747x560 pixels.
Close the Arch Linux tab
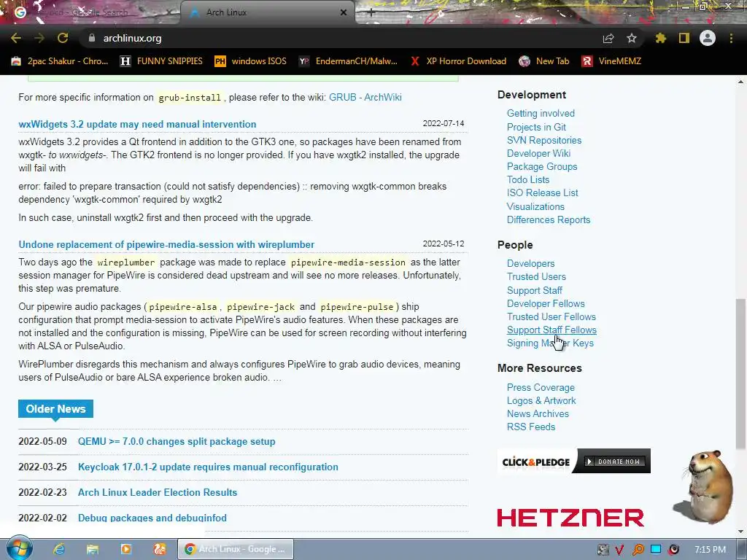click(x=344, y=12)
